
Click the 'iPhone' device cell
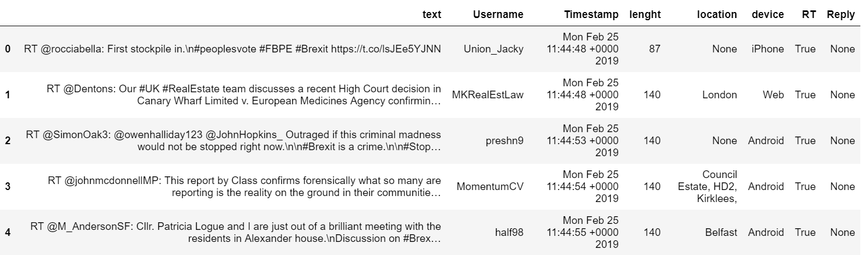tap(767, 49)
